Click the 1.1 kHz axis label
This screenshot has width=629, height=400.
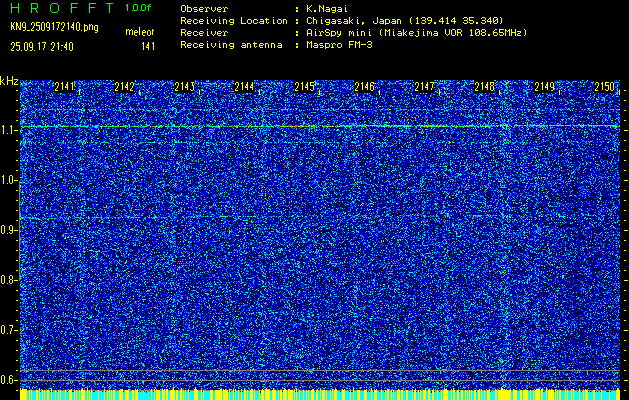[x=8, y=130]
